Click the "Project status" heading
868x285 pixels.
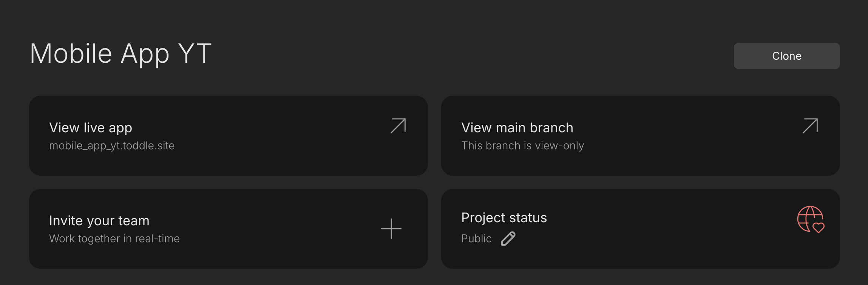pos(504,218)
